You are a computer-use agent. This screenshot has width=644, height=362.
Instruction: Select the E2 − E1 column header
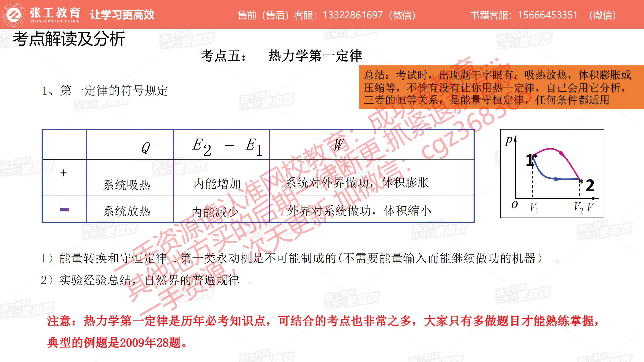click(227, 147)
